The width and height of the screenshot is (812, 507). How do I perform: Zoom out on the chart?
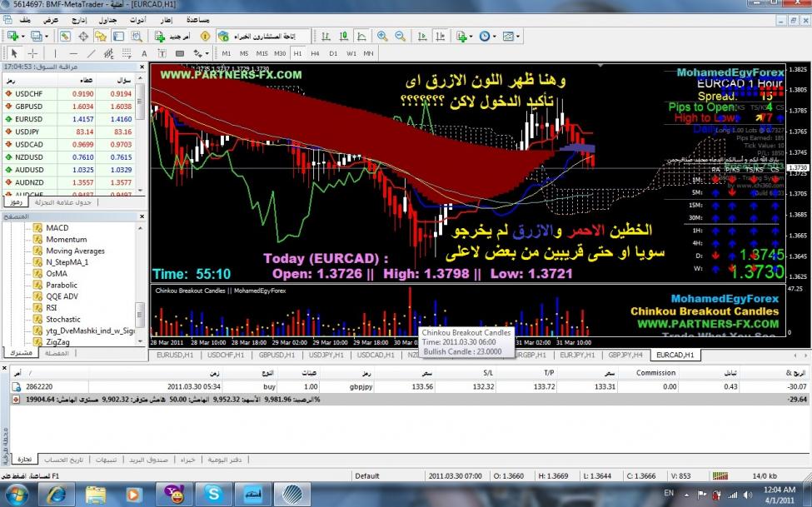pyautogui.click(x=401, y=37)
